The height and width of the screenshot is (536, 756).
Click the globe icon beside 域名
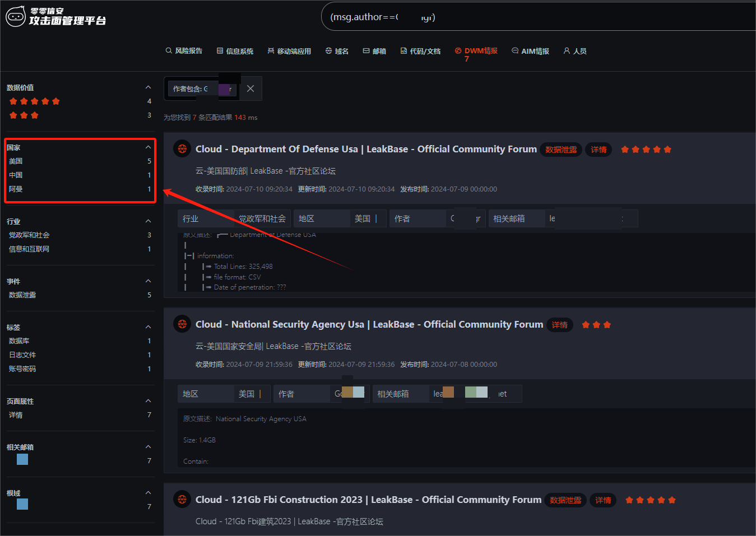tap(328, 51)
